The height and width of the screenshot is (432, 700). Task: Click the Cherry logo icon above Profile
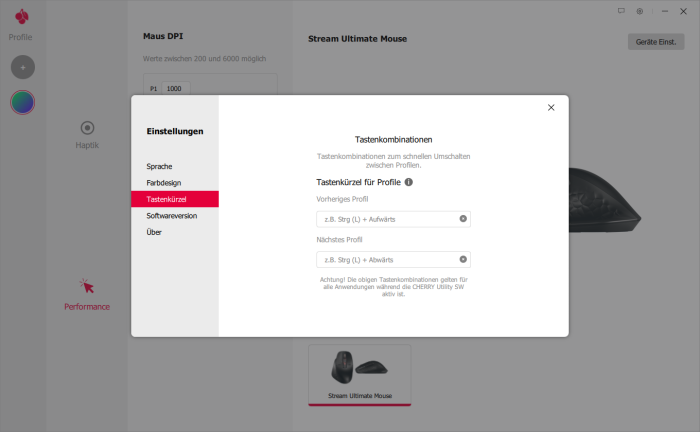click(x=21, y=17)
